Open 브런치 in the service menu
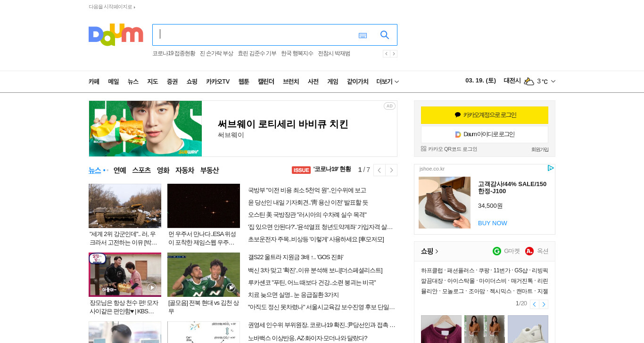 click(291, 82)
